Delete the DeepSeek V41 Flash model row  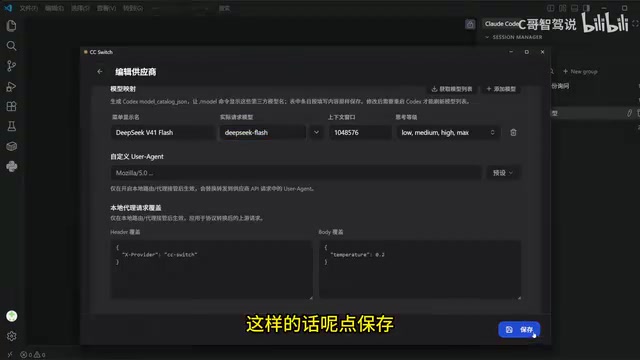(513, 132)
